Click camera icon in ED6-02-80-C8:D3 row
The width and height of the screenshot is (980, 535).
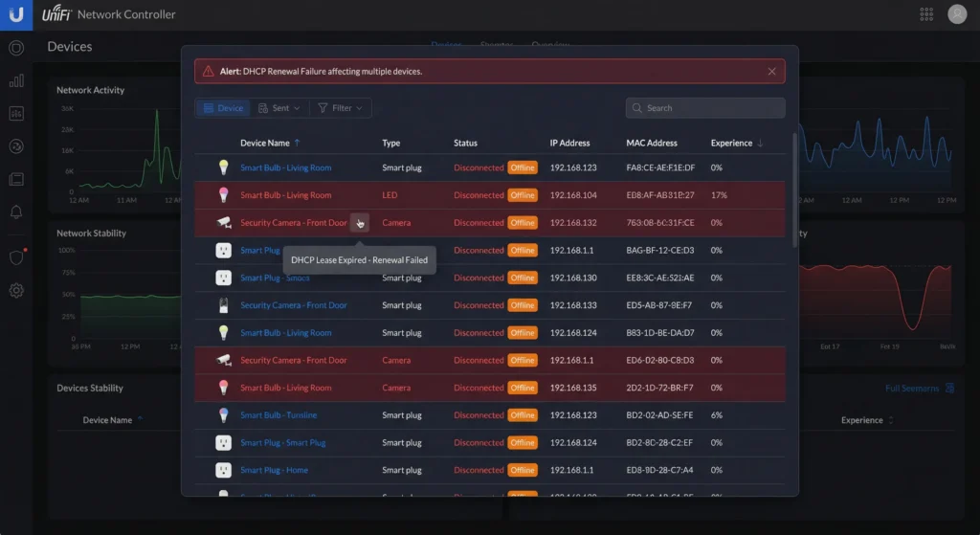[x=223, y=359]
